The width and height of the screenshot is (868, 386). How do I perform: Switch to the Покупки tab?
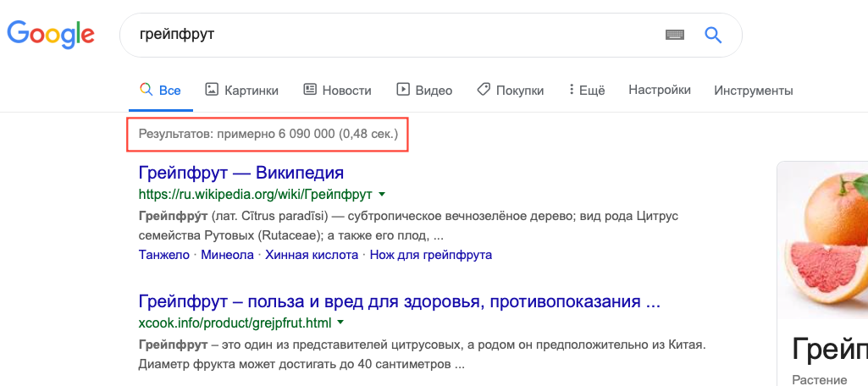tap(511, 90)
